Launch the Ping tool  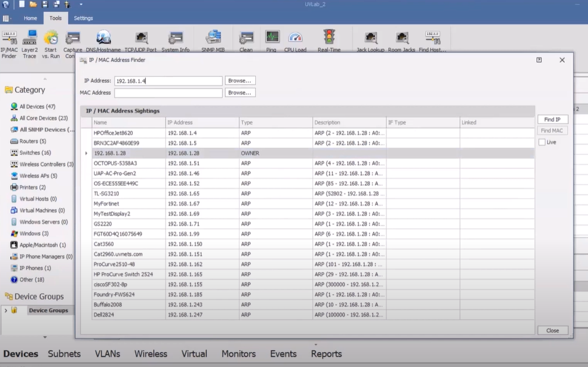pos(272,41)
